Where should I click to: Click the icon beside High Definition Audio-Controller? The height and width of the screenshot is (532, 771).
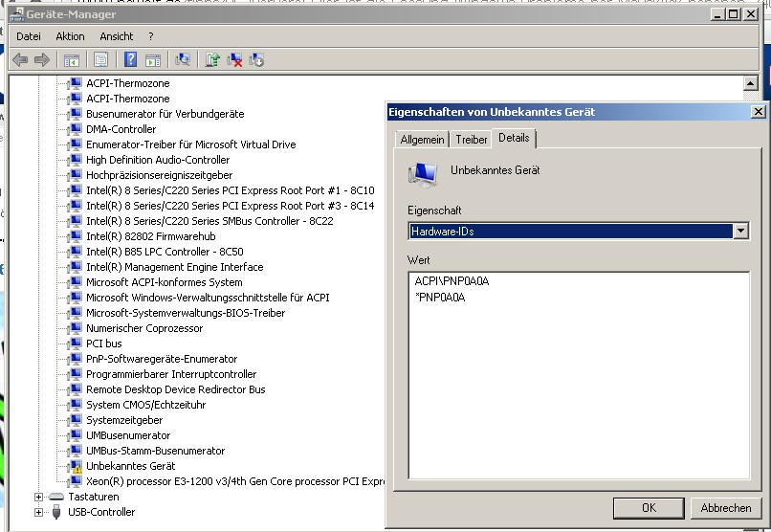(76, 160)
